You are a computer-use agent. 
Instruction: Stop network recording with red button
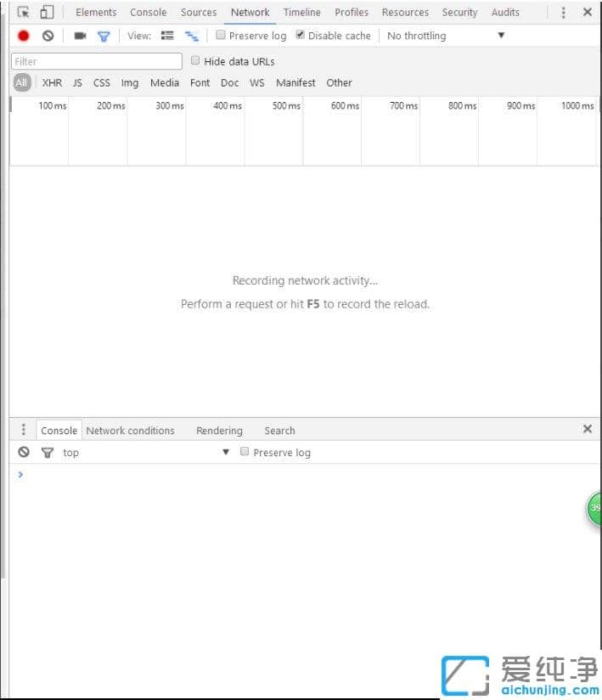click(x=24, y=36)
